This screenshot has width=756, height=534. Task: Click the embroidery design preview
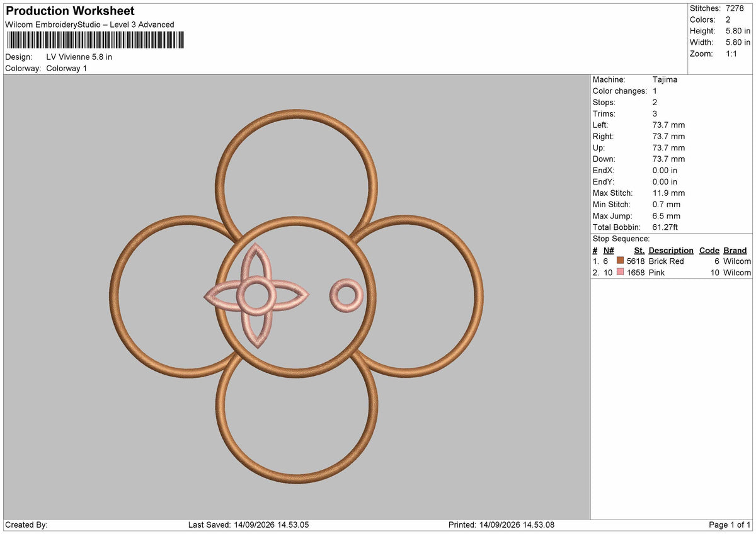[297, 297]
